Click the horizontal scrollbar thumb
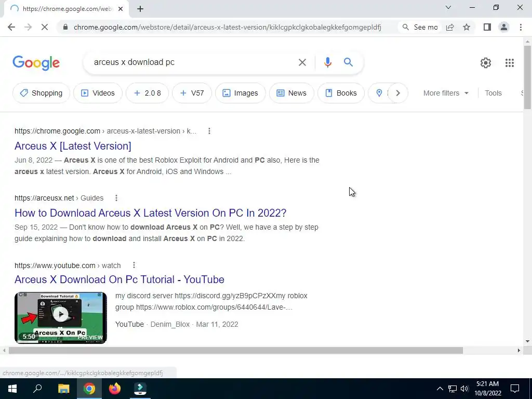The width and height of the screenshot is (532, 399). [236, 351]
